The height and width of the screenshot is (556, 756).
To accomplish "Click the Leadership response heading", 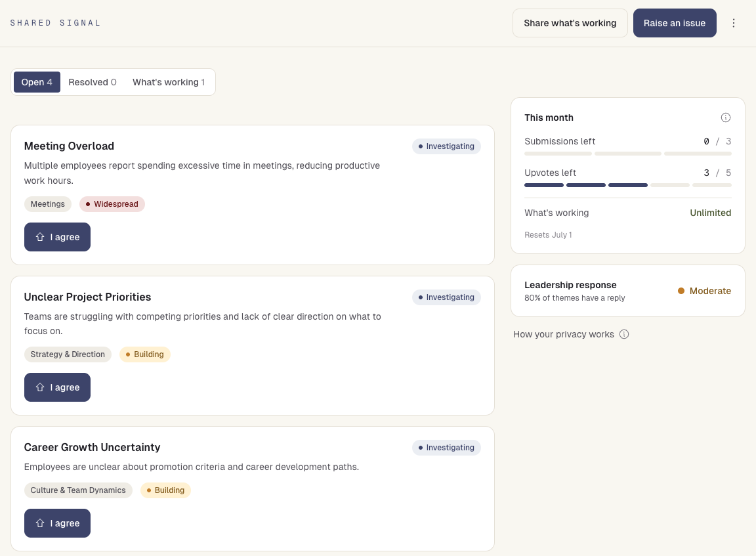I will [x=570, y=285].
